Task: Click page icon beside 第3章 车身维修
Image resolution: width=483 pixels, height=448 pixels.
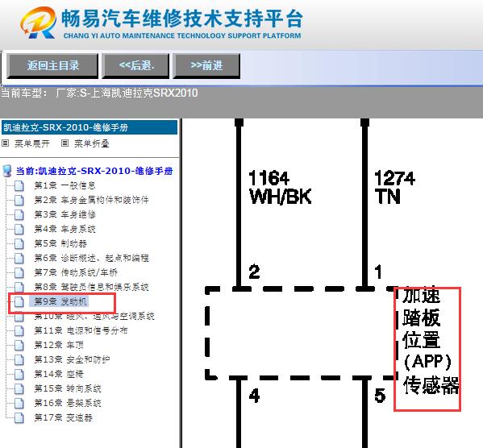Action: (19, 214)
